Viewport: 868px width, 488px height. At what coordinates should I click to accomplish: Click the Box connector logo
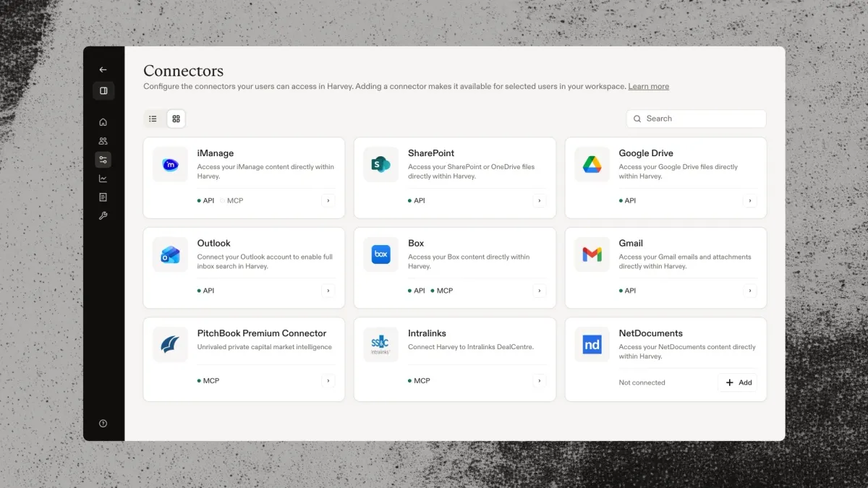[x=381, y=254]
